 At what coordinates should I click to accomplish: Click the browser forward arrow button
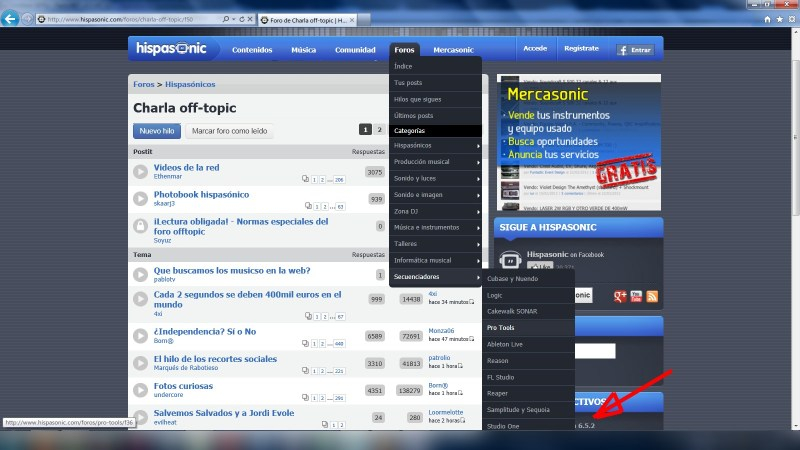tap(27, 19)
